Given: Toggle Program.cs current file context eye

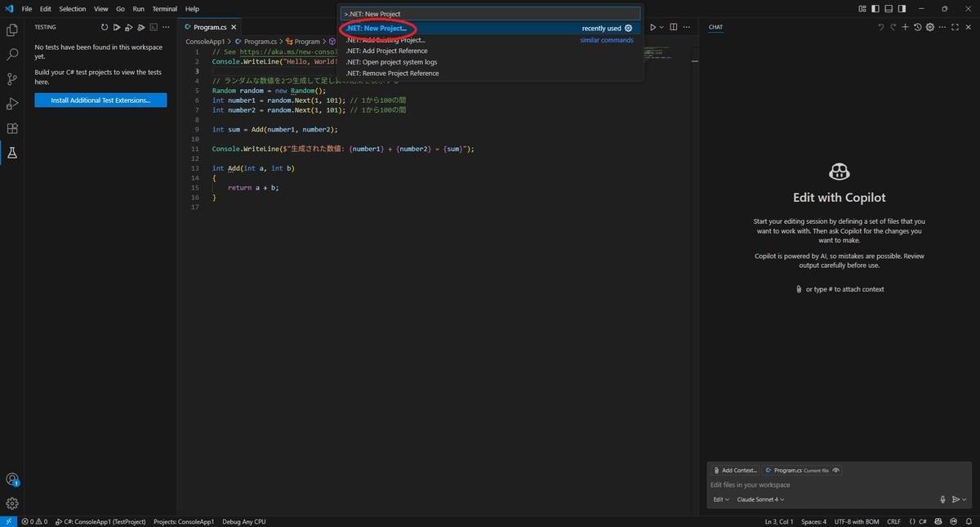Looking at the screenshot, I should click(836, 471).
